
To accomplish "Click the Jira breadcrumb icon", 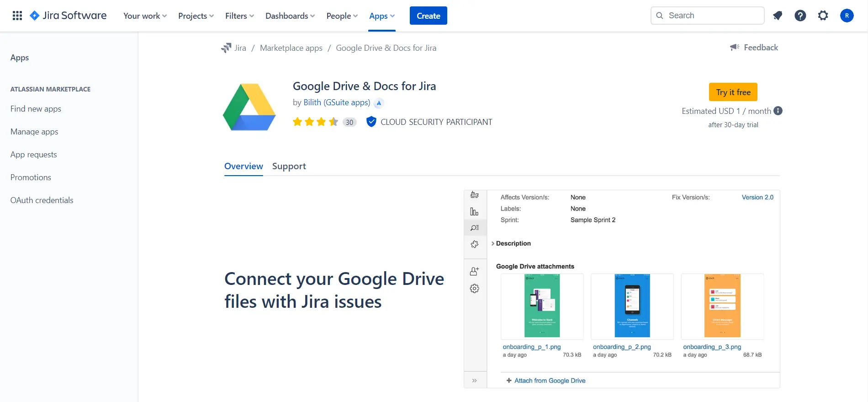I will (226, 48).
